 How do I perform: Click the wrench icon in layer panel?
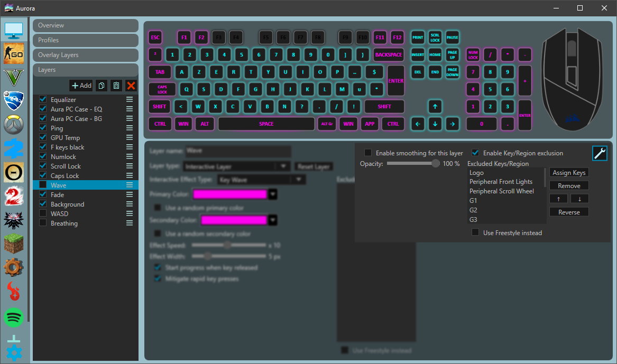point(600,153)
